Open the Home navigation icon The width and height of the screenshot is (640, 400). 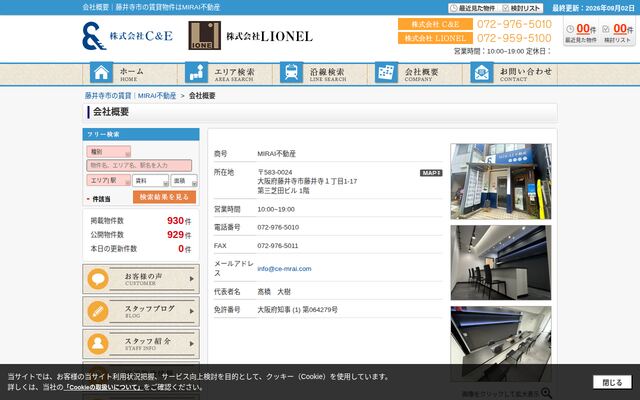tap(101, 73)
